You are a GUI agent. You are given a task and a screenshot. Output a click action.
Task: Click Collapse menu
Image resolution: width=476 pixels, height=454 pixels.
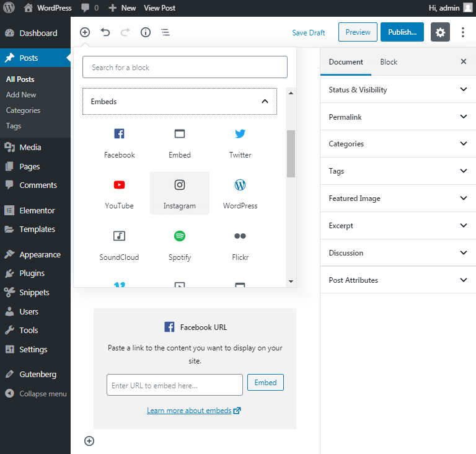click(x=36, y=393)
